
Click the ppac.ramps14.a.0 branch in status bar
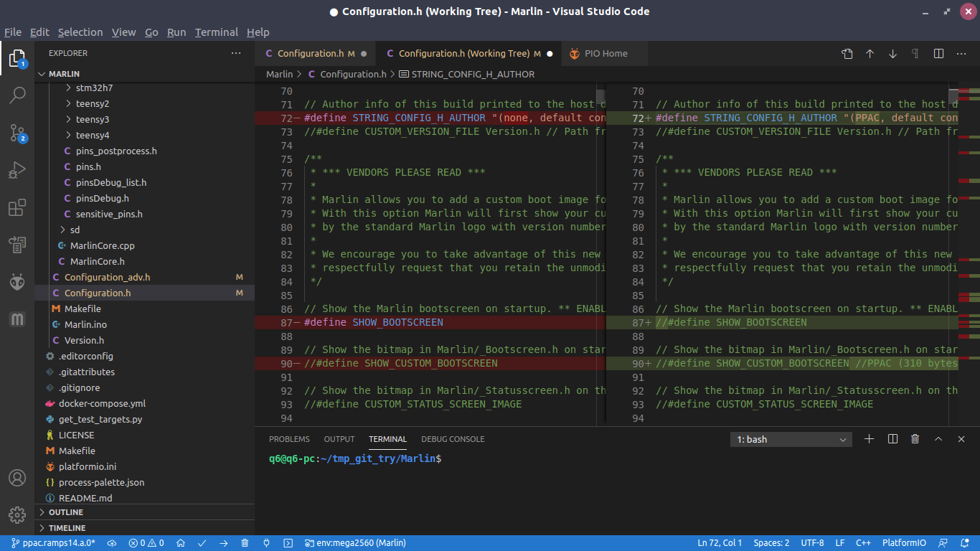point(53,543)
